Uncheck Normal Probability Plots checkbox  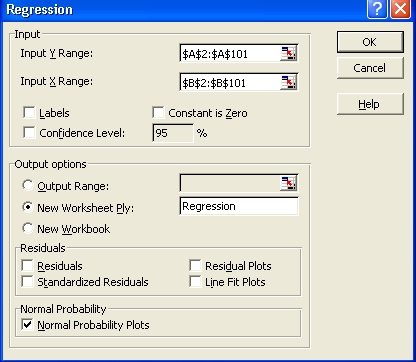click(27, 324)
